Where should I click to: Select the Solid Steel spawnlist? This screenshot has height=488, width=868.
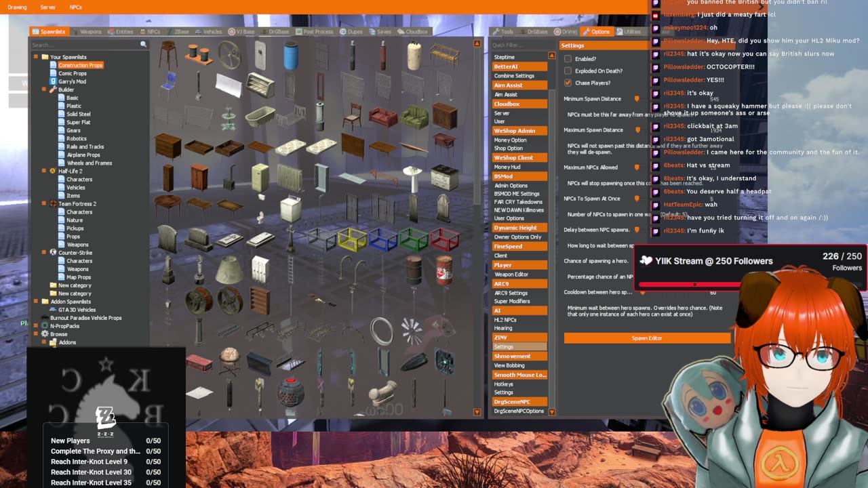coord(79,114)
